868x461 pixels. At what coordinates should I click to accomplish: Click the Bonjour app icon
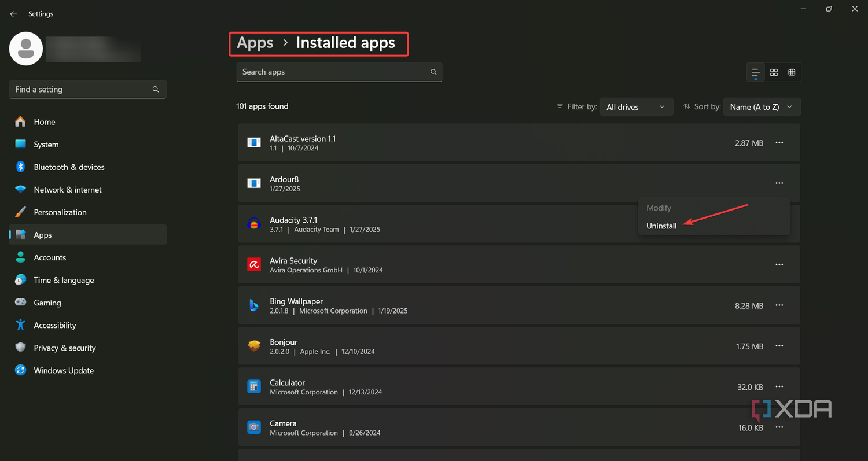[x=254, y=346]
